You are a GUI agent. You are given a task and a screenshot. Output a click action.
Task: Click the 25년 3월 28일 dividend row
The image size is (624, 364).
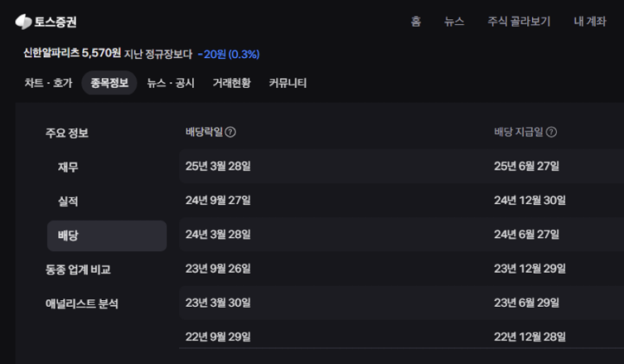(x=401, y=166)
